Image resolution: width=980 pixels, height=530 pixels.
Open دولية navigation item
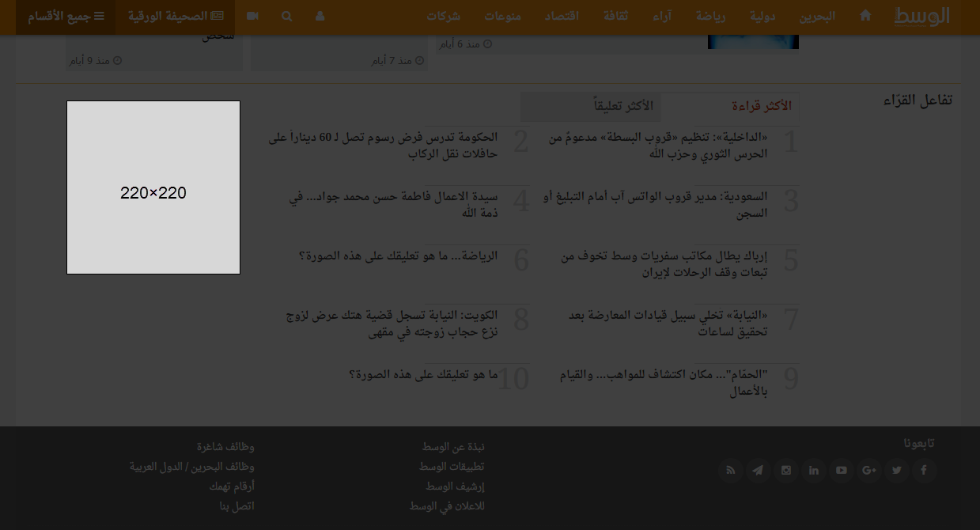tap(762, 17)
